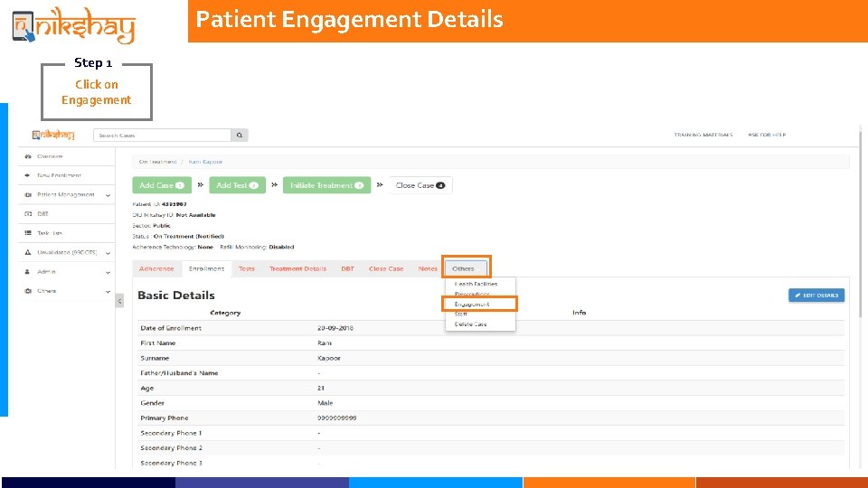Click the Initiate Treatment button

[x=326, y=185]
